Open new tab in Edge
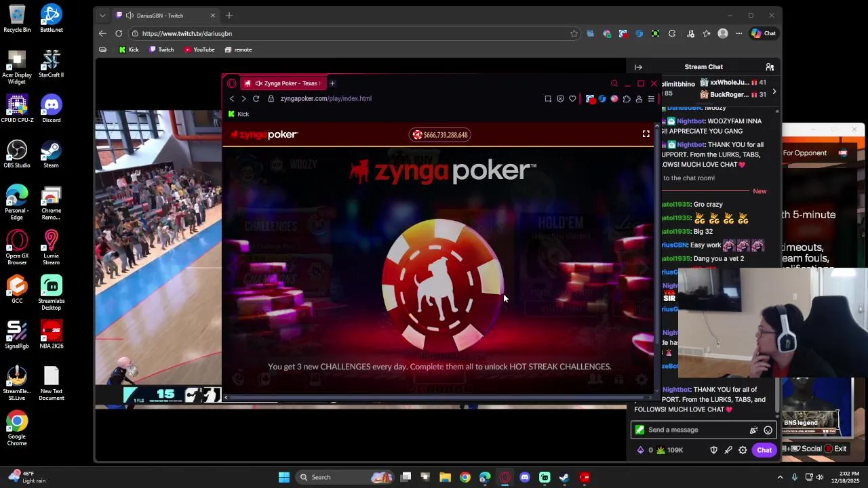Screen dimensions: 868x488 tap(229, 16)
